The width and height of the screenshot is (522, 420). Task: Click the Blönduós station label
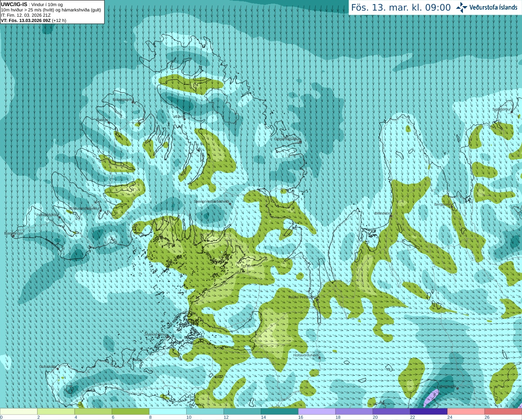[x=383, y=214]
